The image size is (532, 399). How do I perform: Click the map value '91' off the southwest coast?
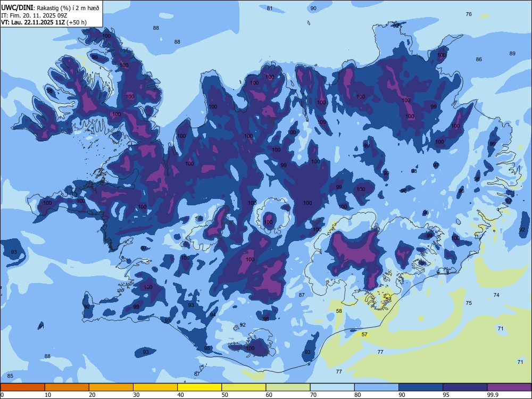point(41,327)
